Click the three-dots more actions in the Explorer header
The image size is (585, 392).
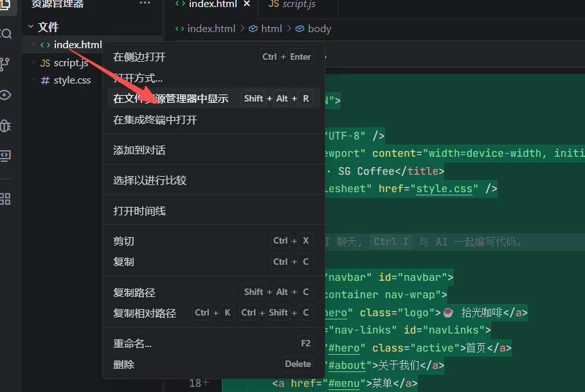145,3
